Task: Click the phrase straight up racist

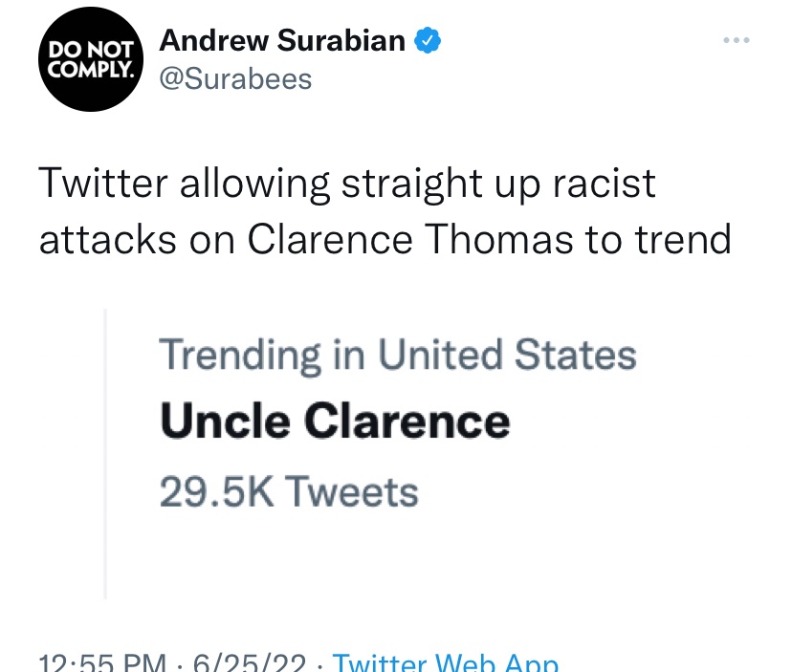Action: [x=498, y=184]
